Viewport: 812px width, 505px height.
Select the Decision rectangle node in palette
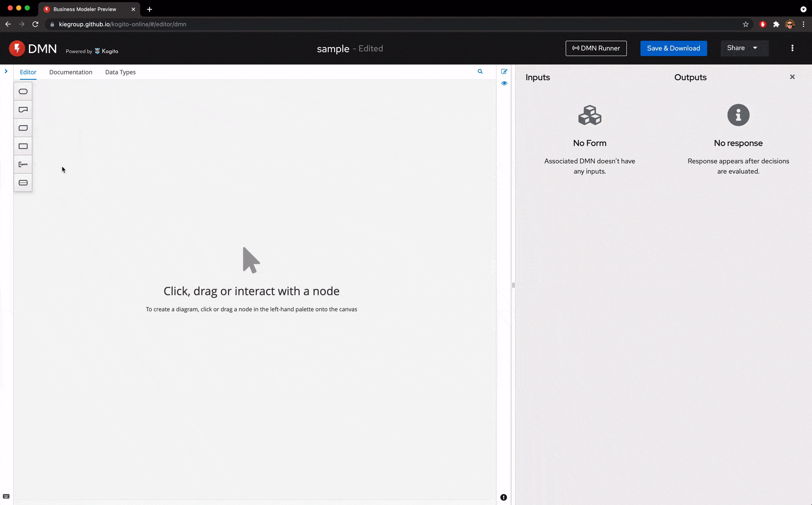coord(23,146)
